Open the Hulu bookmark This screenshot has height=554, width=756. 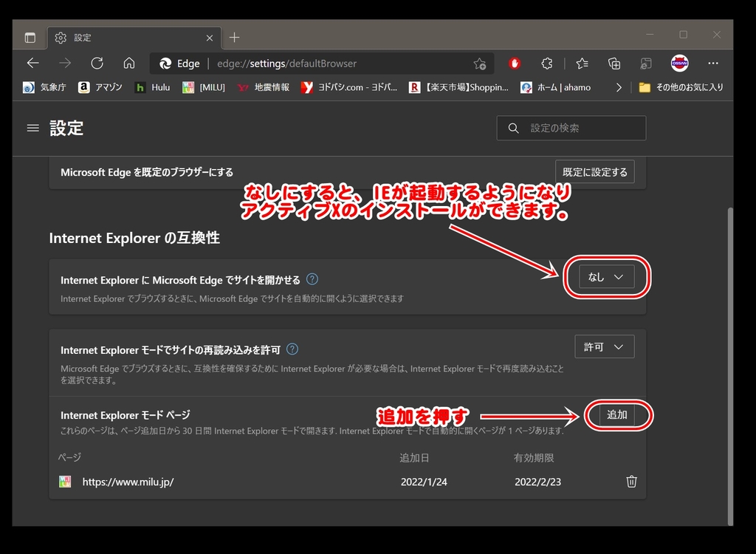pyautogui.click(x=153, y=87)
